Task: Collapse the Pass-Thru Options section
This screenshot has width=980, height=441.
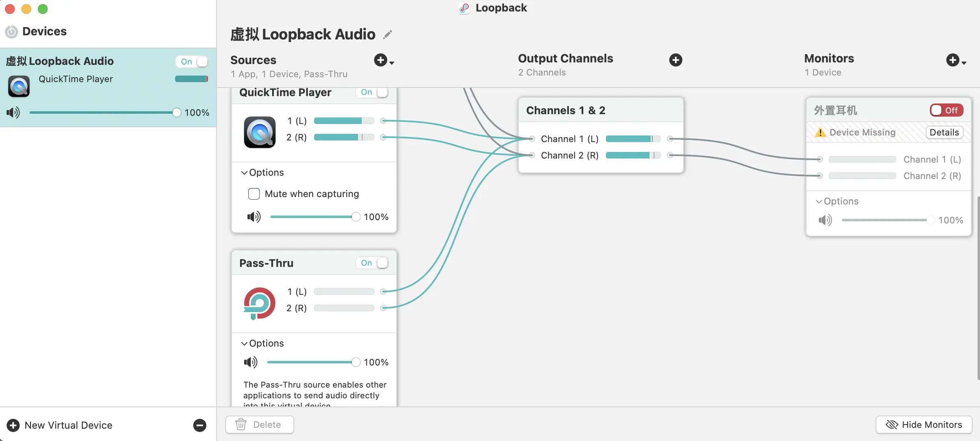Action: click(244, 344)
